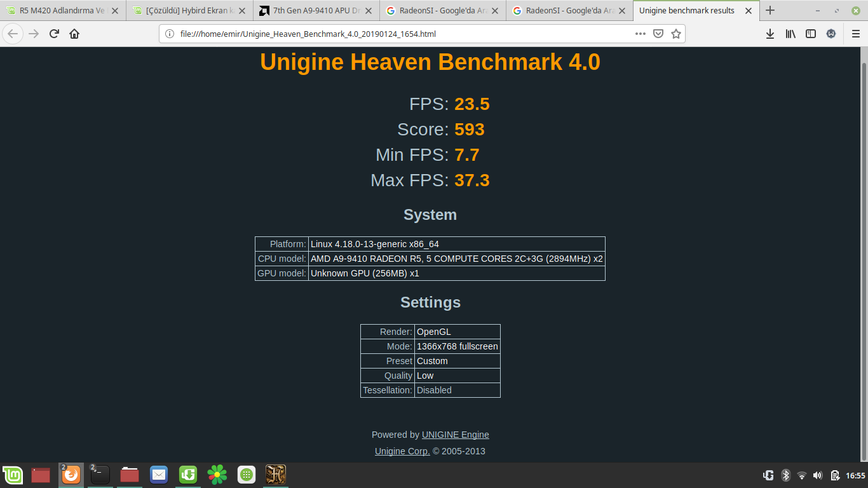Image resolution: width=868 pixels, height=488 pixels.
Task: Save page to Pocket
Action: pos(659,34)
